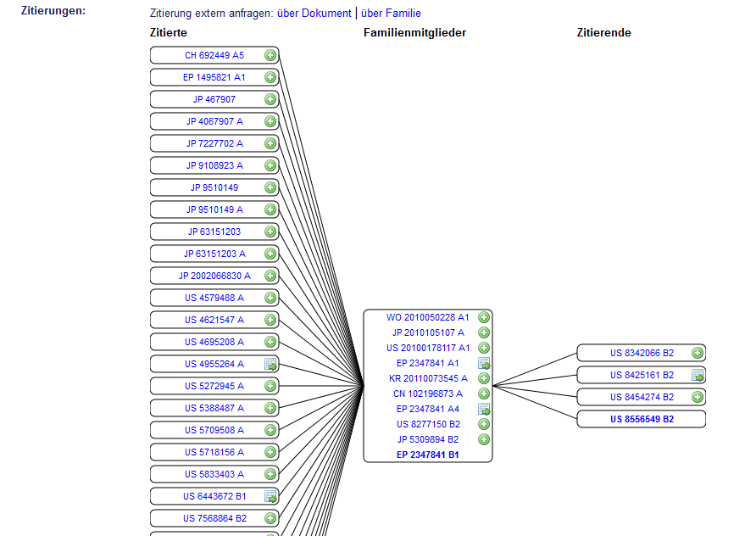Expand citations for CH 692449 A5 plus icon
This screenshot has width=756, height=536.
270,55
